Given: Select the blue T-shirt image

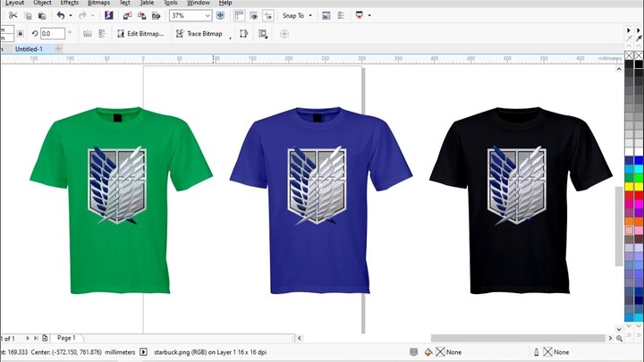Looking at the screenshot, I should coord(321,200).
